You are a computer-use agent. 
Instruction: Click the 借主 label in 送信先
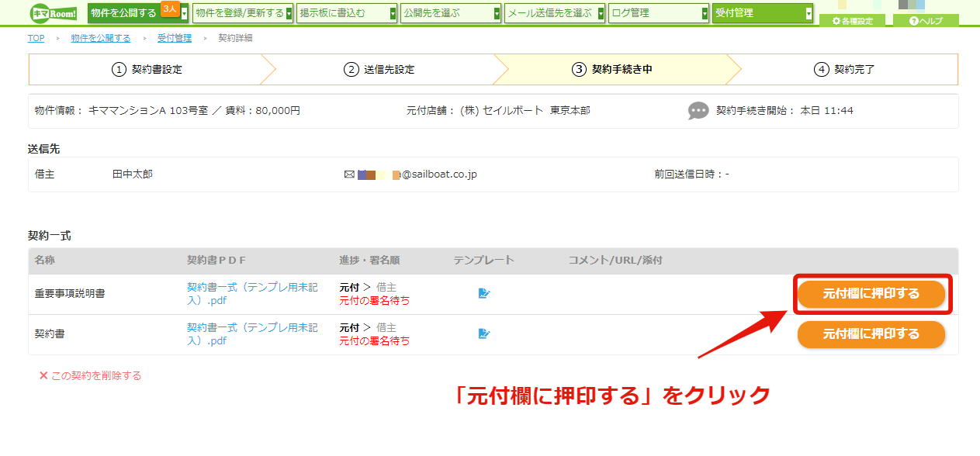coord(45,174)
